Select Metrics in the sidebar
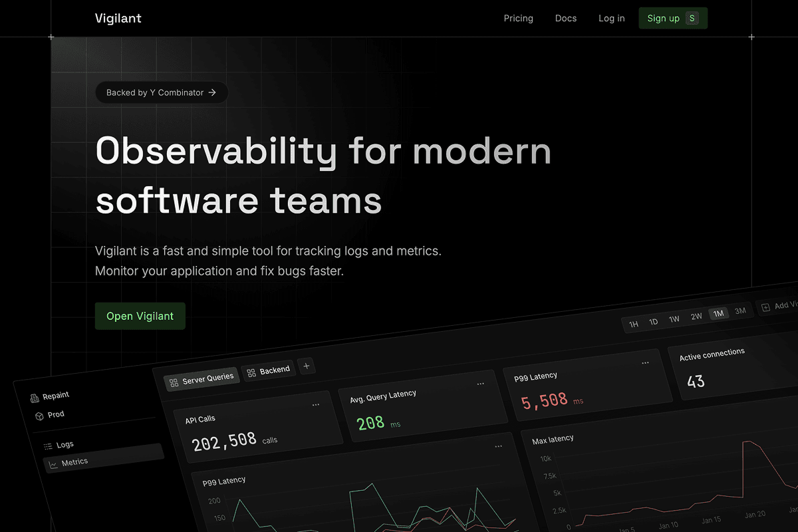 [73, 462]
